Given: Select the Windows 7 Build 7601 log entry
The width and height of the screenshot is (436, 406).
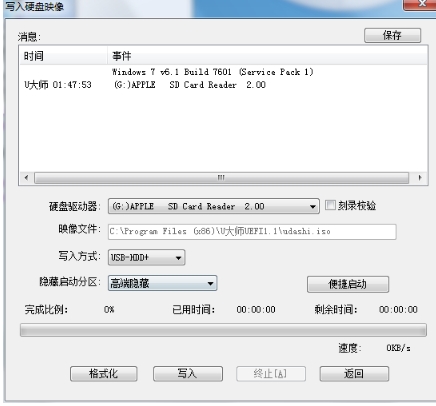Looking at the screenshot, I should click(x=212, y=72).
